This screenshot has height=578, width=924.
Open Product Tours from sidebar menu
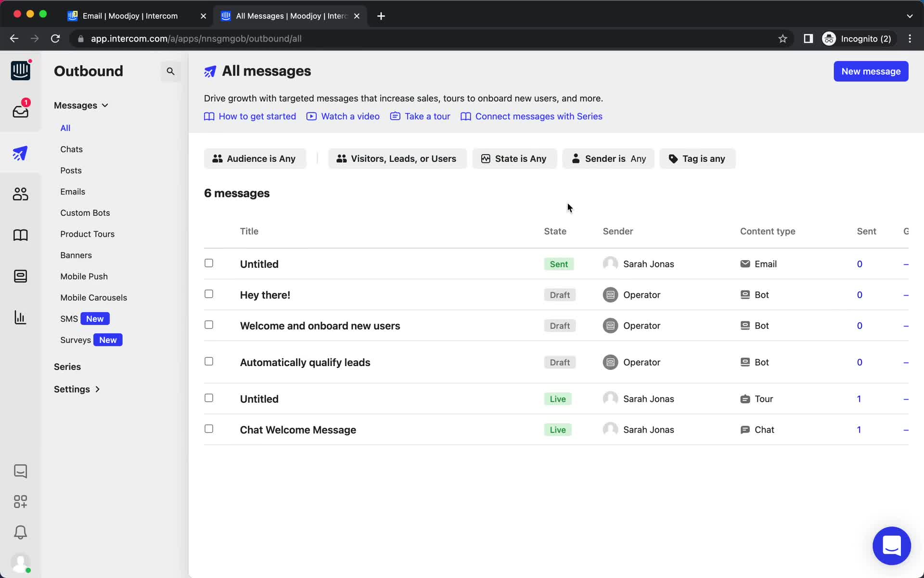pos(87,233)
